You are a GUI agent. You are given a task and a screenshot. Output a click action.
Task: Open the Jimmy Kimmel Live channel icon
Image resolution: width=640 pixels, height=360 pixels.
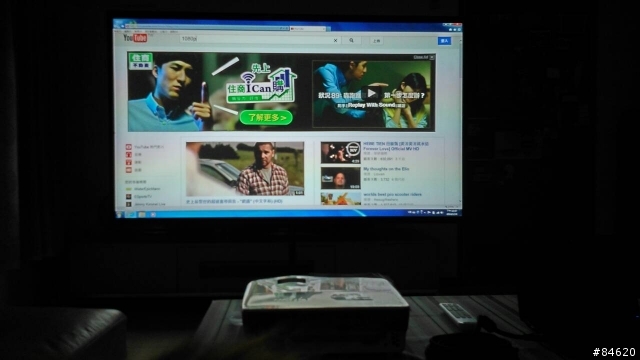(x=129, y=204)
